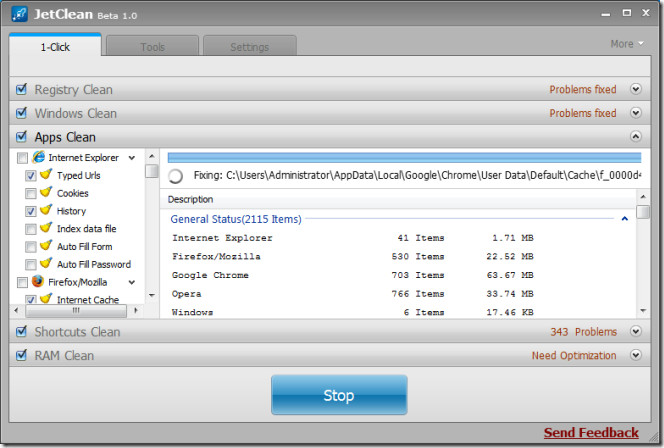Viewport: 664px width, 448px height.
Task: Enable the Cookies checkbox
Action: tap(31, 194)
